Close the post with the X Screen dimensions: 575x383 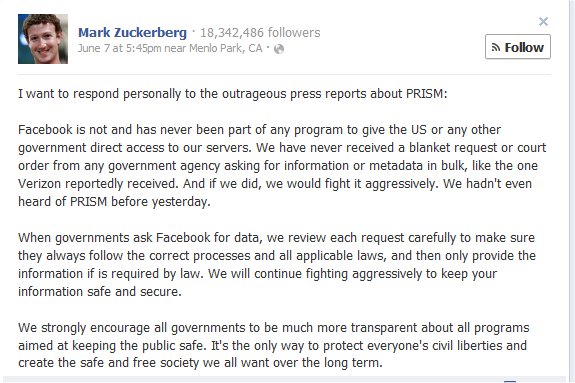pyautogui.click(x=543, y=22)
